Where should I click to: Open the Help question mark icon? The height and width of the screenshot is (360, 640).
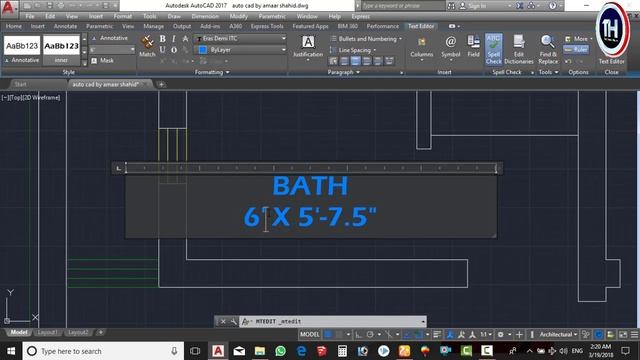pos(552,6)
